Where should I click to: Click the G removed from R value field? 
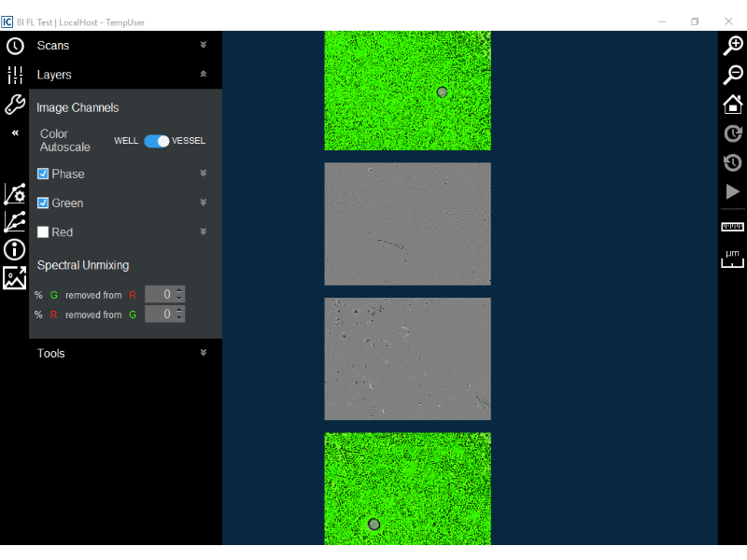click(x=160, y=294)
